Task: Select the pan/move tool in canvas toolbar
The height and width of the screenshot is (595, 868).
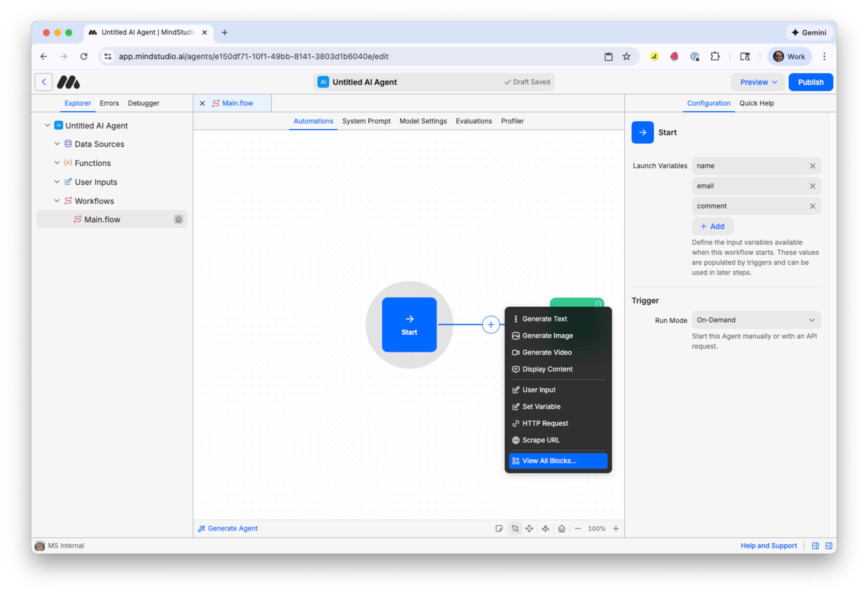Action: click(530, 529)
